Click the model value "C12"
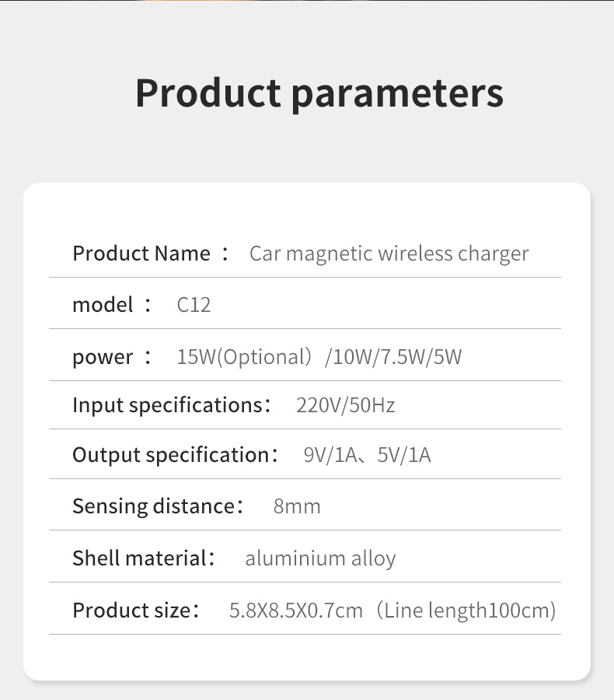Screen dimensions: 614x700 coord(194,305)
